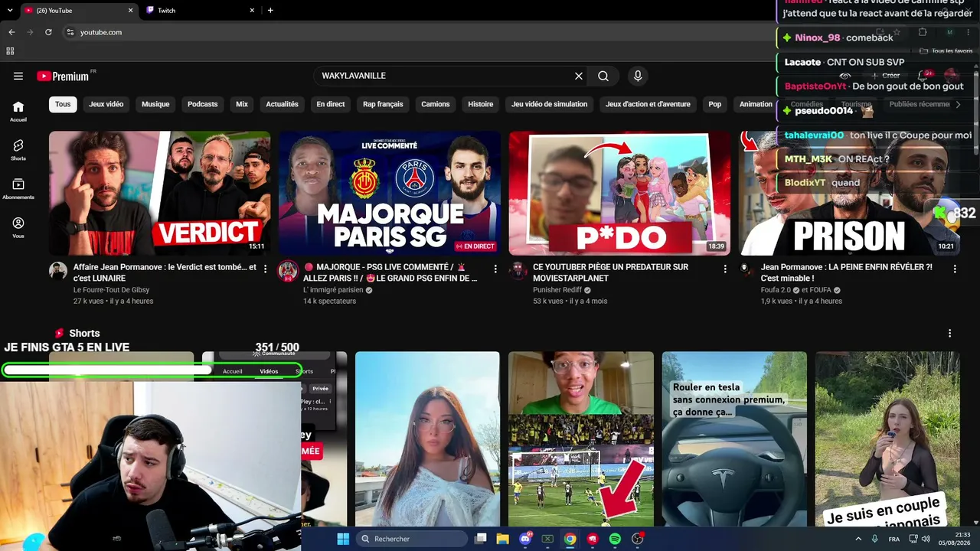Play the VERDICT video thumbnail

(159, 193)
